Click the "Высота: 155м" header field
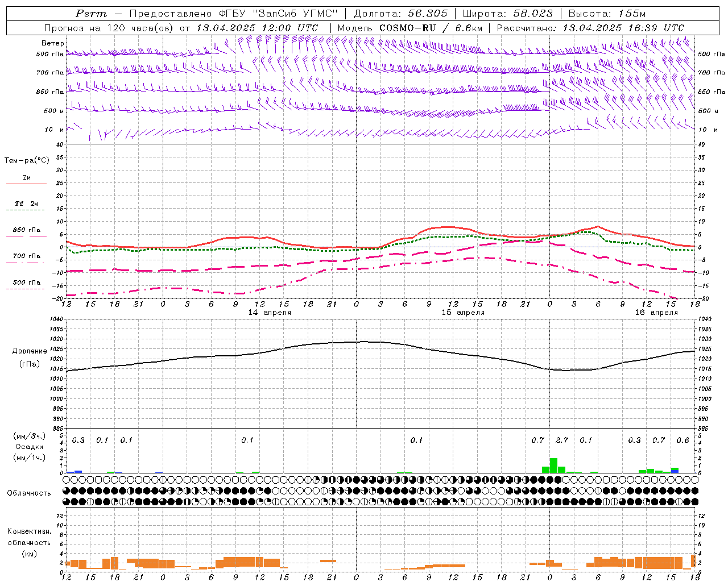The image size is (728, 582). tap(607, 14)
